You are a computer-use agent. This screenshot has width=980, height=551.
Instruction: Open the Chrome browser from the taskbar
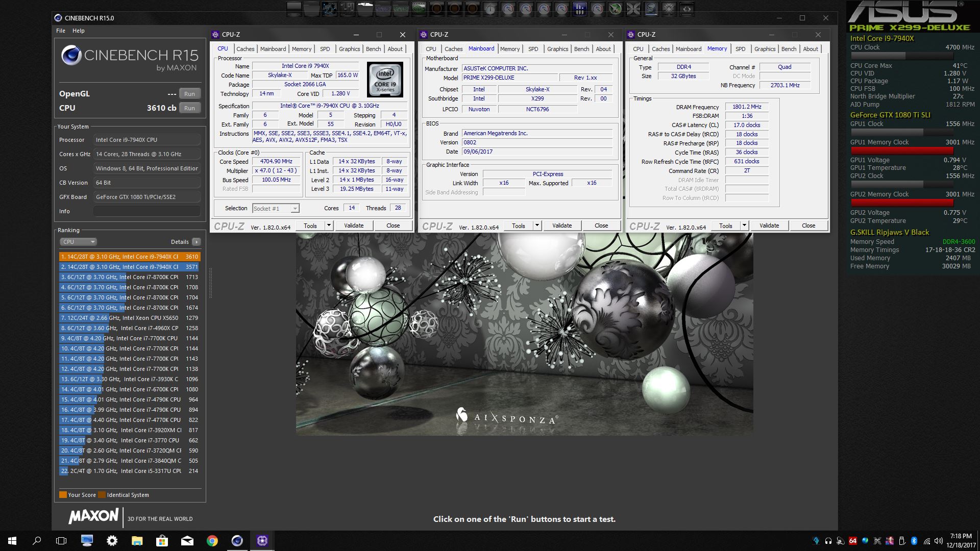(212, 541)
